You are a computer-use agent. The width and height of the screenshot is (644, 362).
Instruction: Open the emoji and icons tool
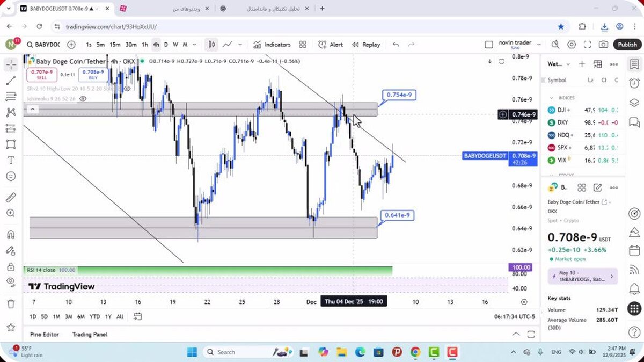tap(11, 176)
